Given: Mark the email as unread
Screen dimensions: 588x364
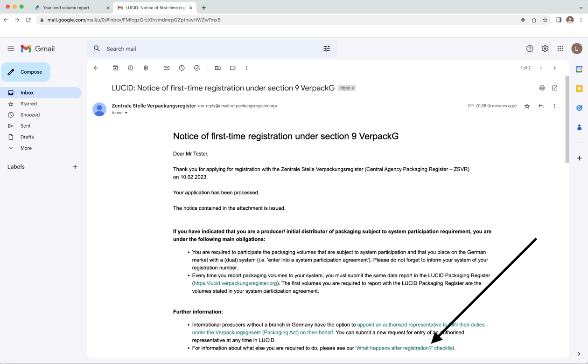Looking at the screenshot, I should pyautogui.click(x=166, y=68).
